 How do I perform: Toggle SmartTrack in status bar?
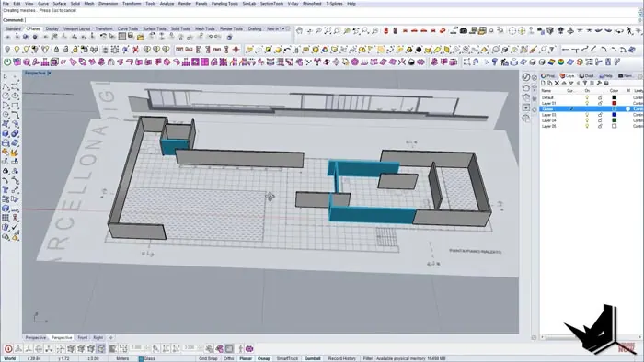[x=287, y=358]
